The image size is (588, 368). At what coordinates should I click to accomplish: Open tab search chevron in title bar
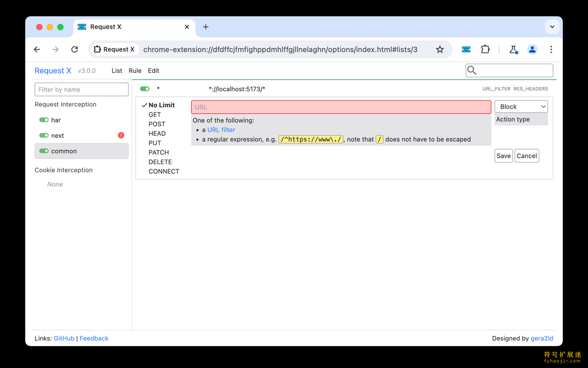tap(552, 27)
